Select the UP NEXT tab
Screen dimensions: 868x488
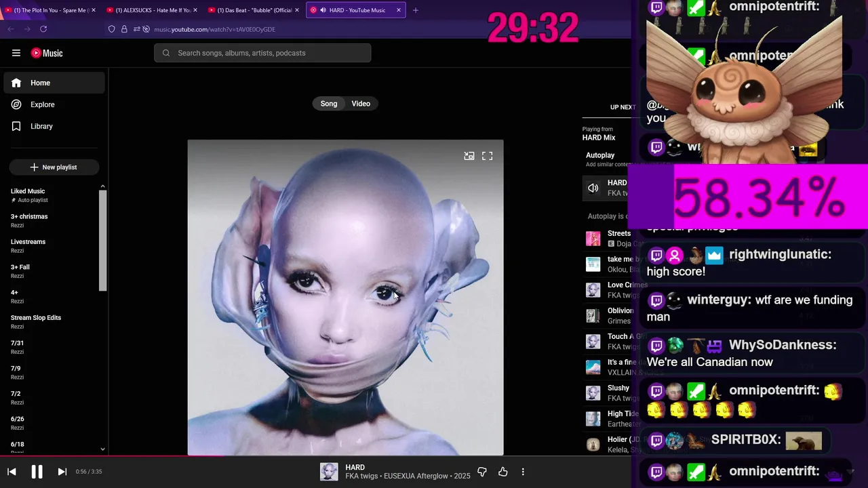(x=623, y=107)
